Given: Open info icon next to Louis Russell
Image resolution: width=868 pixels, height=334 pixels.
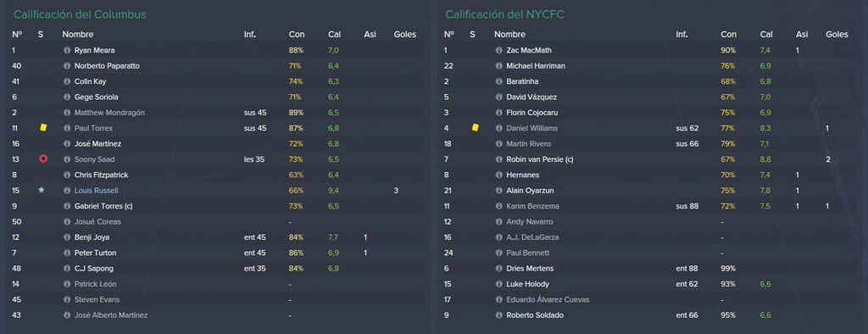Looking at the screenshot, I should tap(68, 191).
